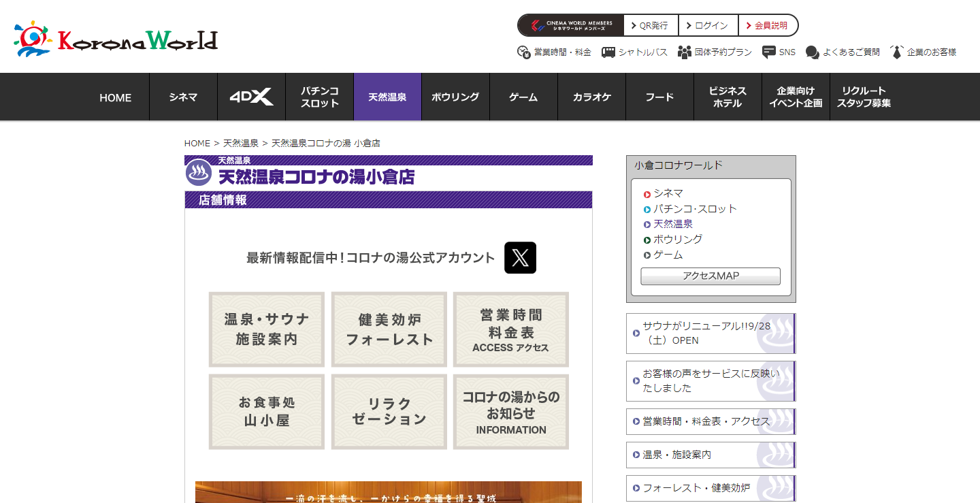The height and width of the screenshot is (503, 980).
Task: Open the X (Twitter) official account icon
Action: pyautogui.click(x=520, y=258)
